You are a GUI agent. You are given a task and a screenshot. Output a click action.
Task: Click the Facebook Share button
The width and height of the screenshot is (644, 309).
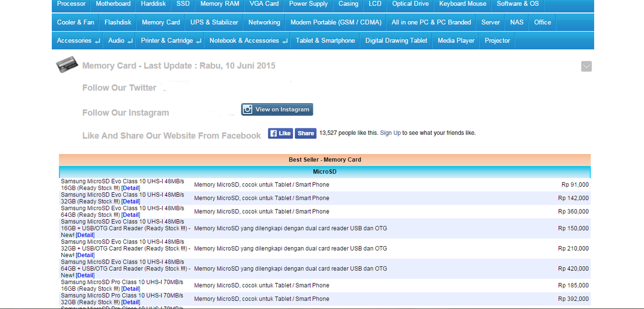coord(305,133)
